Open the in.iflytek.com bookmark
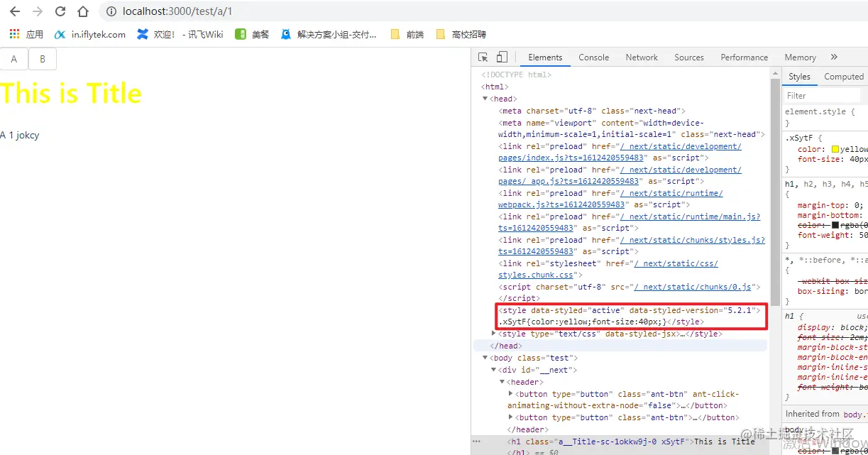 click(x=90, y=34)
